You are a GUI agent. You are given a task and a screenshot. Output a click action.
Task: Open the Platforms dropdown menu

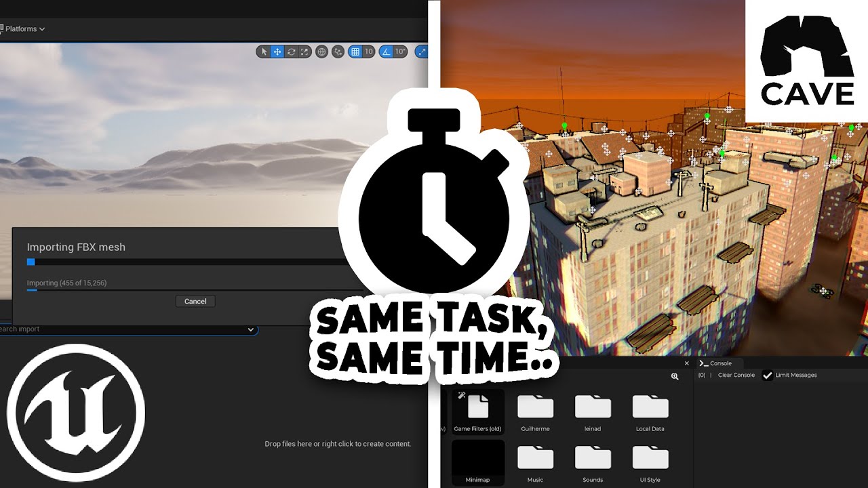point(23,29)
